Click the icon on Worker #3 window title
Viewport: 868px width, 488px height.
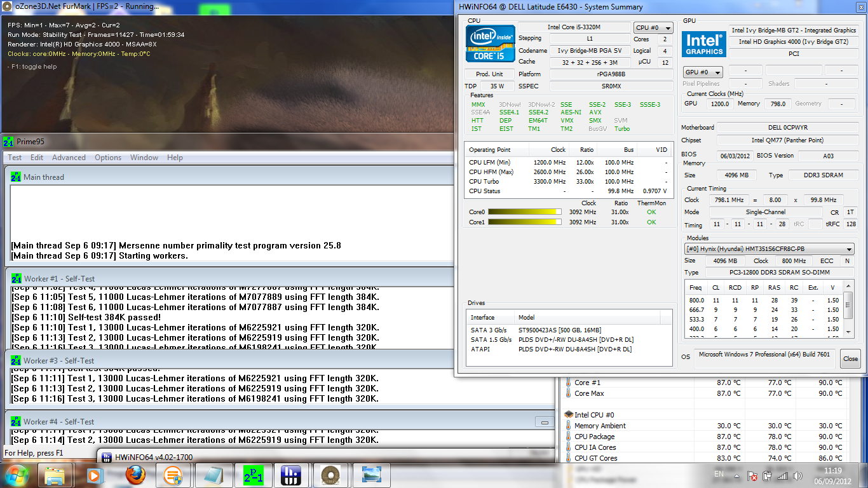tap(16, 360)
